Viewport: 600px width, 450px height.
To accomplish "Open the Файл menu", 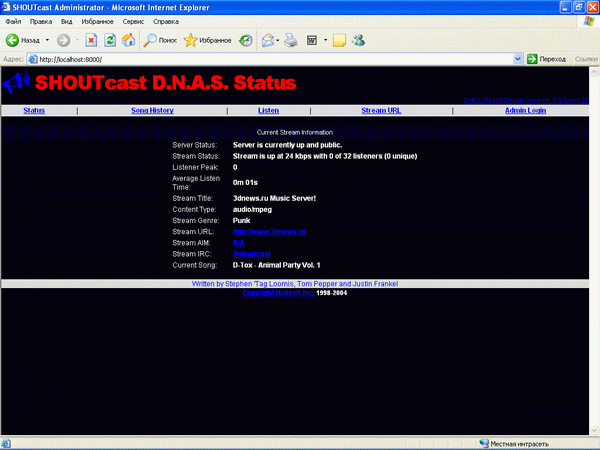I will click(x=13, y=20).
